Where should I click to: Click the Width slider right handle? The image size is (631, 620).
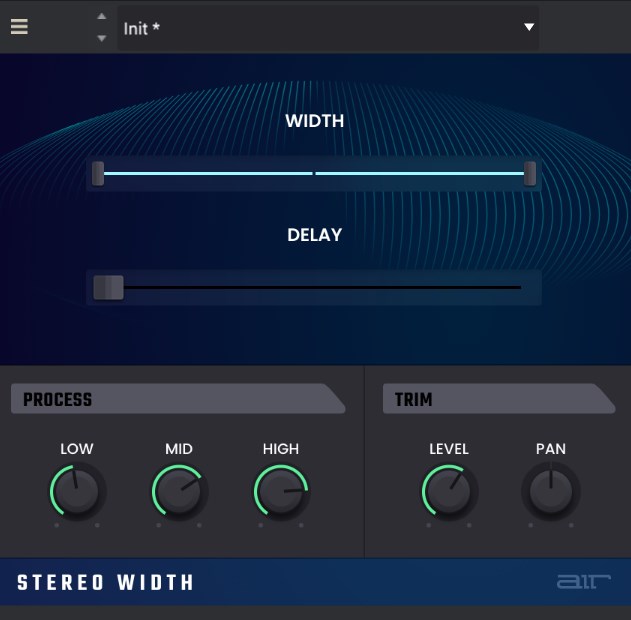click(530, 173)
